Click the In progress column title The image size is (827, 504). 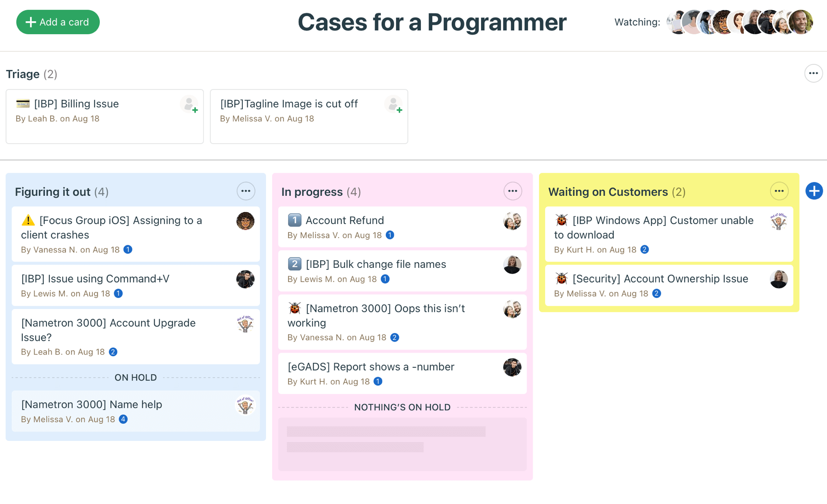pos(312,192)
